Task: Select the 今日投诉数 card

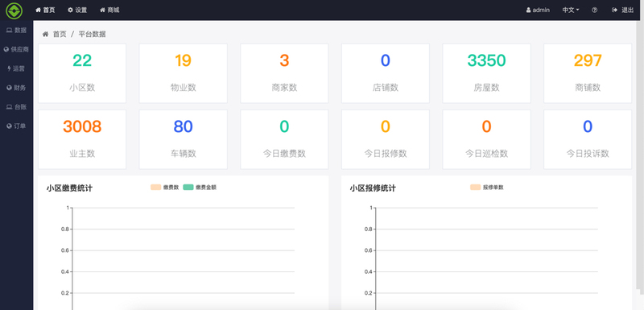Action: [588, 139]
